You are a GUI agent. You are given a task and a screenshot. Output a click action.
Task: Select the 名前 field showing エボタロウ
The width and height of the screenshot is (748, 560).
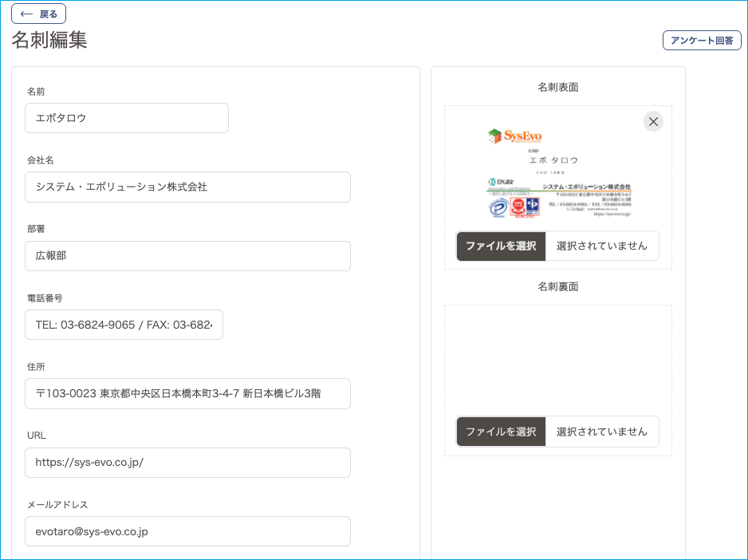tap(126, 117)
